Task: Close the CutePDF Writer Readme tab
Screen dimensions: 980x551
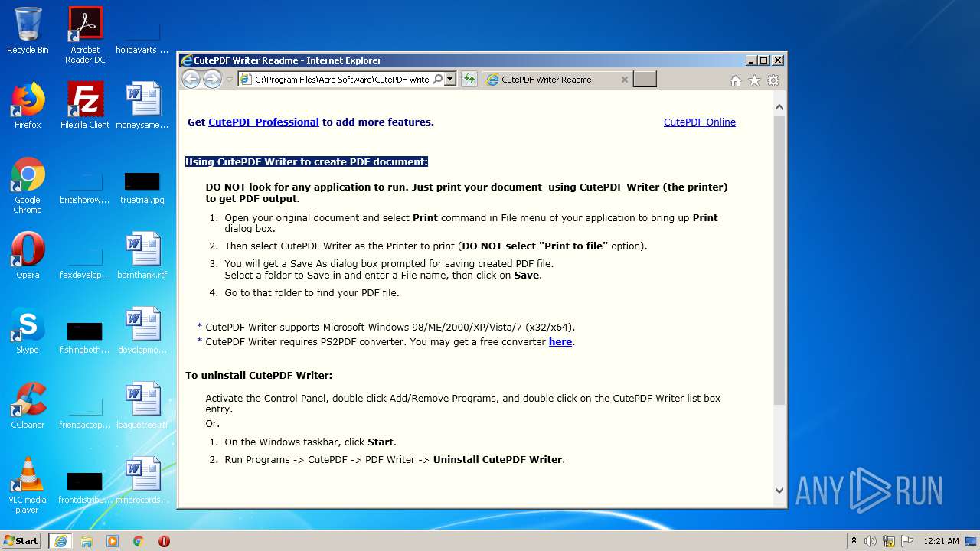Action: coord(624,80)
